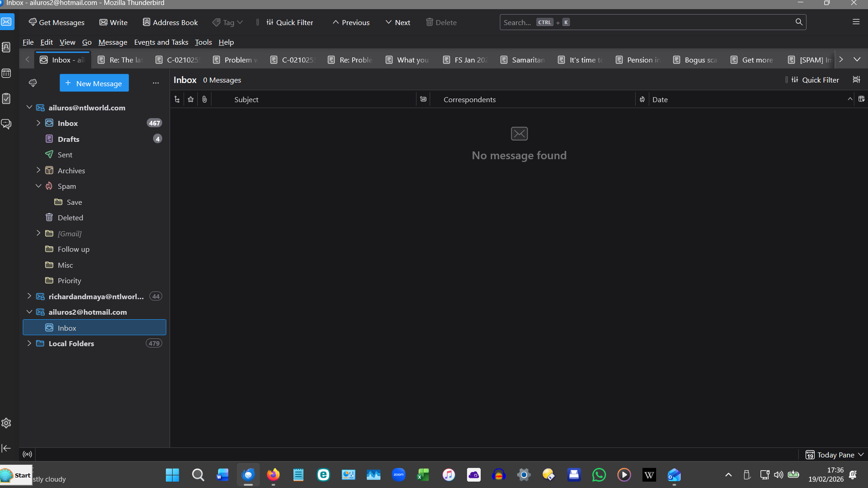Collapse the ailuros2@hotmail.com account
The width and height of the screenshot is (868, 488).
[30, 311]
